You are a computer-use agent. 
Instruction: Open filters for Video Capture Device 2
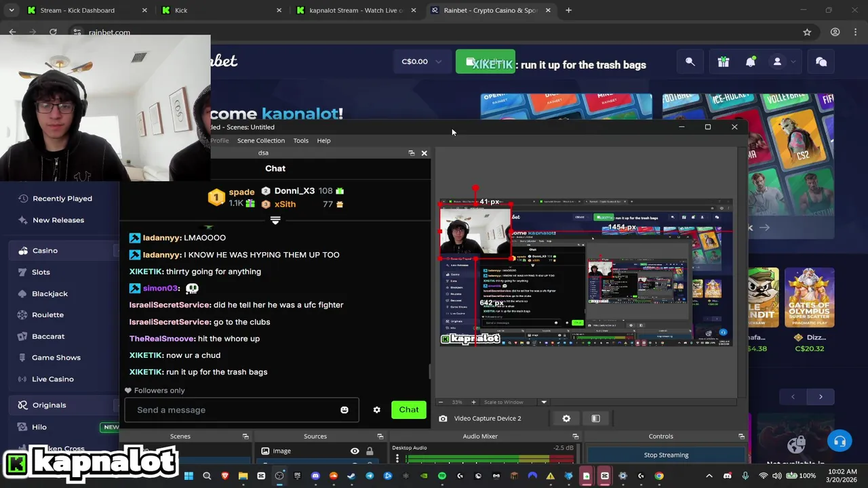click(596, 418)
